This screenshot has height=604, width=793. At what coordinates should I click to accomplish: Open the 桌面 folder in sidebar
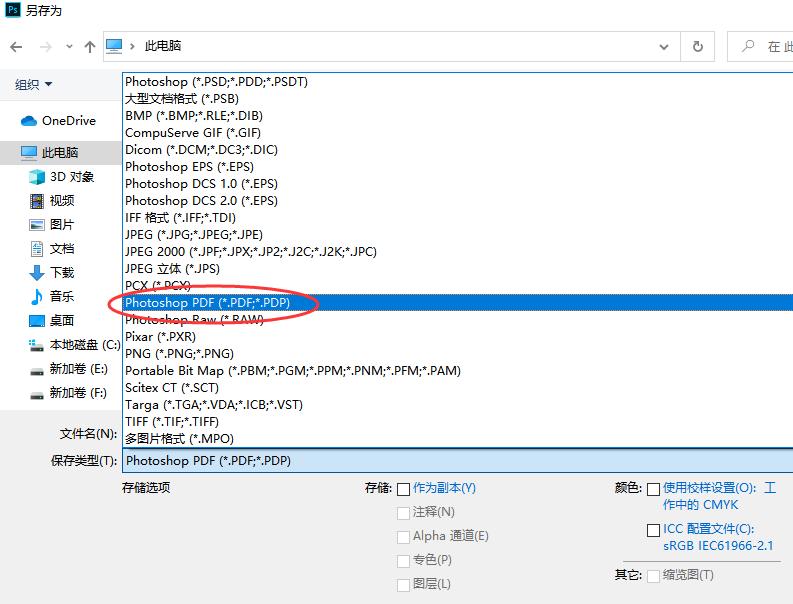coord(52,320)
